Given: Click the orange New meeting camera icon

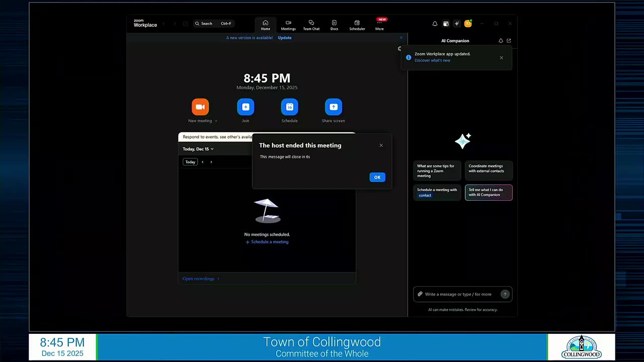Looking at the screenshot, I should 200,107.
